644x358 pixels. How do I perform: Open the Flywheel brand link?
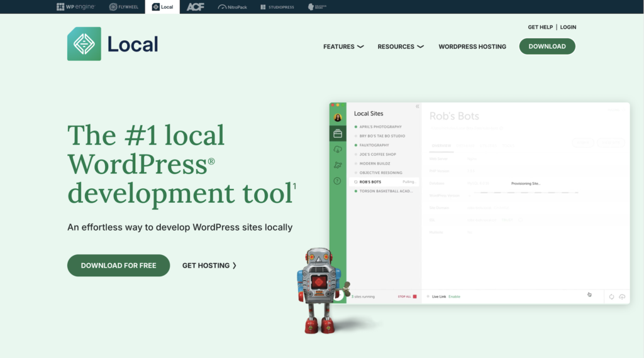(124, 6)
